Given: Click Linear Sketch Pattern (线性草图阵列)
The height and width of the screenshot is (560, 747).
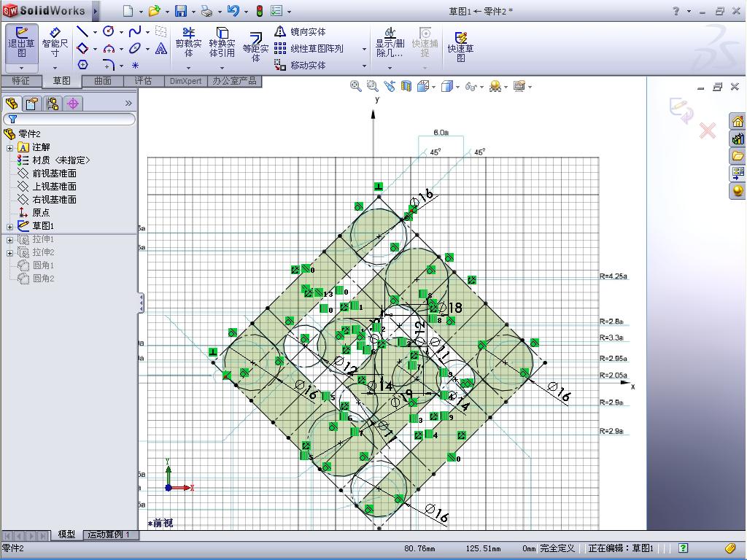Looking at the screenshot, I should click(309, 49).
